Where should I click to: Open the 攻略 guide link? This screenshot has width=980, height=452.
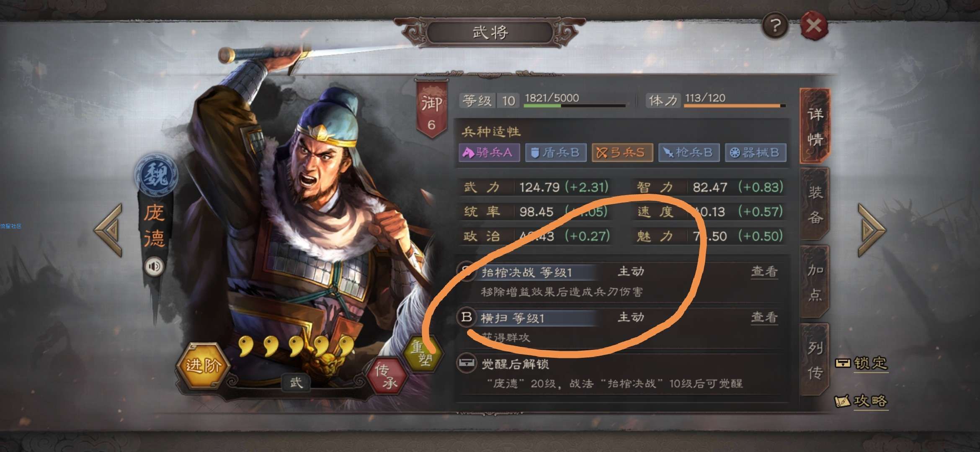(x=861, y=401)
